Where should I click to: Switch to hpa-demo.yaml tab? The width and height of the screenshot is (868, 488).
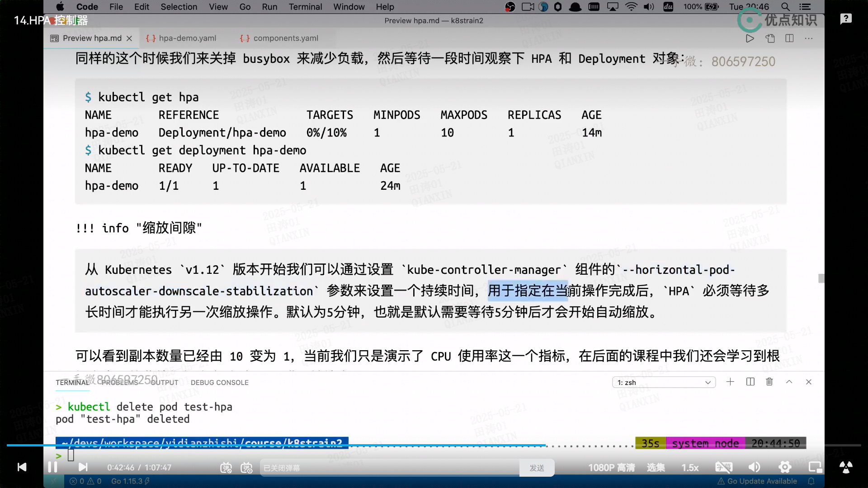(x=187, y=38)
